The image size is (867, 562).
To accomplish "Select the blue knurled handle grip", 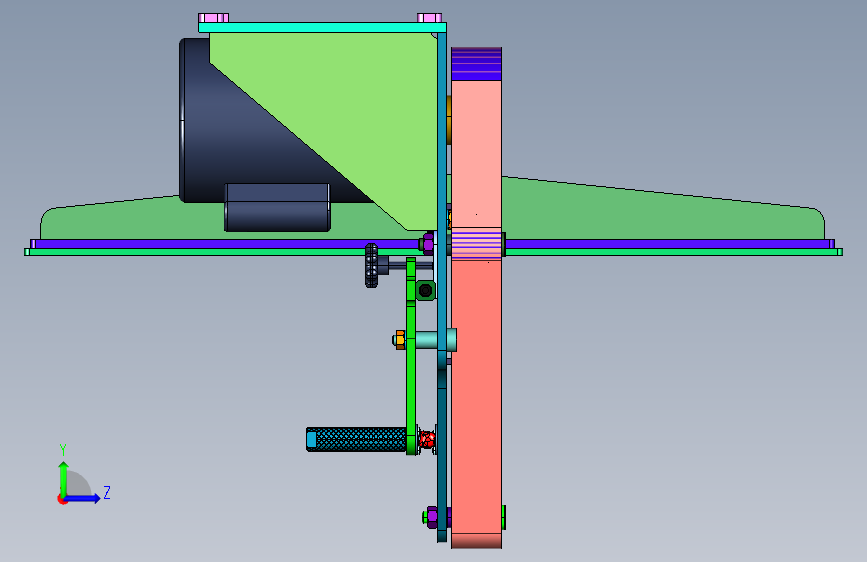I will coord(356,439).
